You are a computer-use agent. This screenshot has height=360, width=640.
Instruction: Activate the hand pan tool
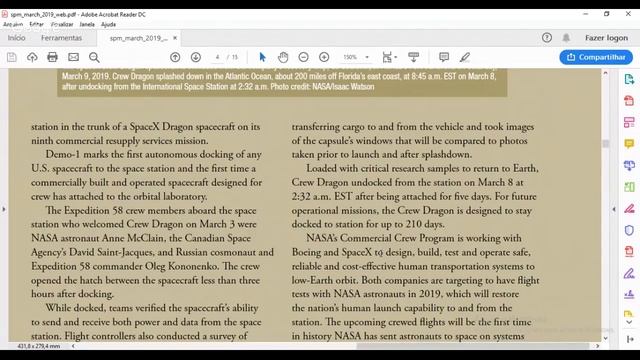point(283,57)
